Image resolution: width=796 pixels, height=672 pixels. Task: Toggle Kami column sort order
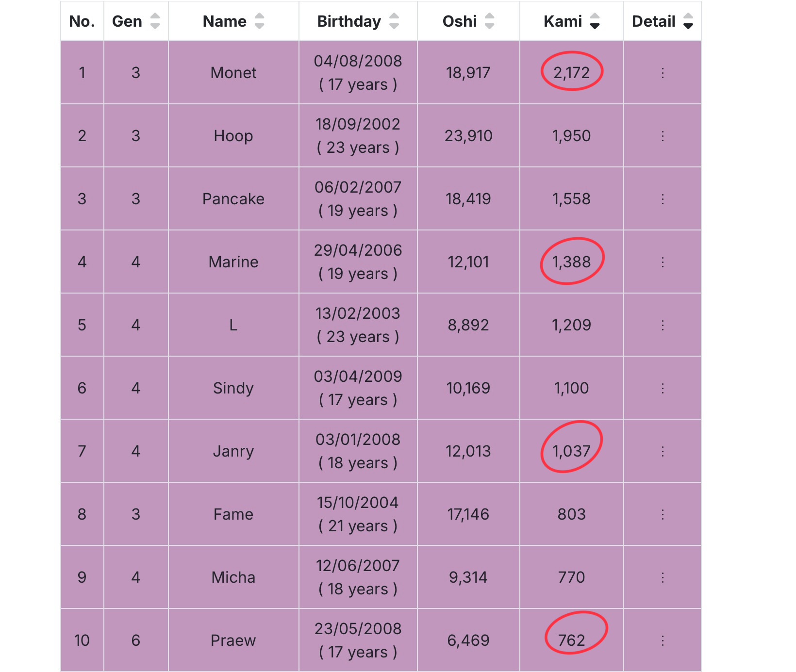tap(595, 21)
